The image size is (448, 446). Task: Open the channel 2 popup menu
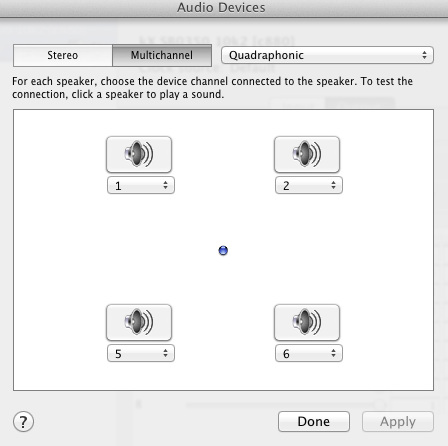tap(309, 185)
